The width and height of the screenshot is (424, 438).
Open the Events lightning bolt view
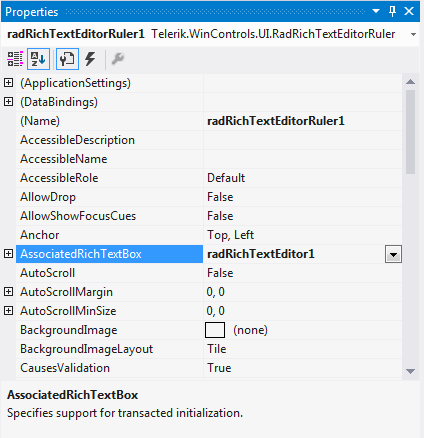point(90,59)
